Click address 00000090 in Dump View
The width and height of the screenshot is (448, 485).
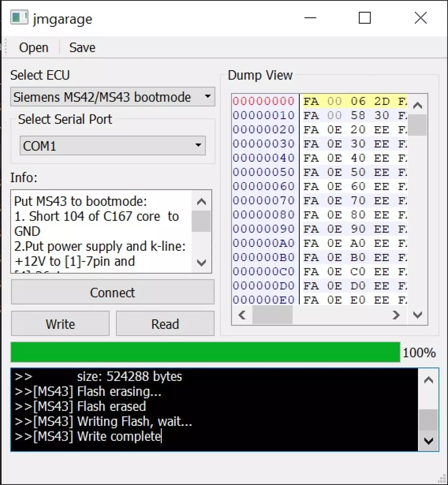(x=263, y=229)
